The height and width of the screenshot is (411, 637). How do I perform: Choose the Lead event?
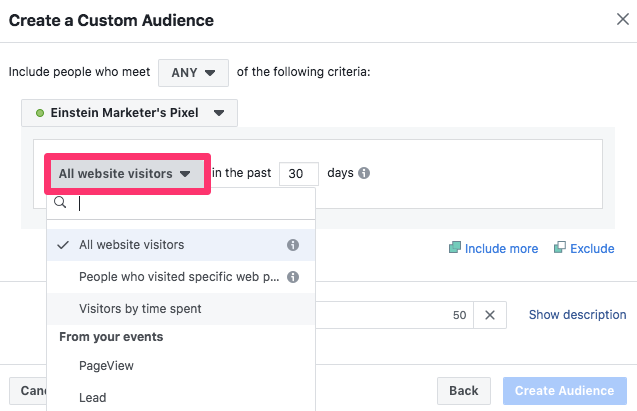pyautogui.click(x=181, y=397)
